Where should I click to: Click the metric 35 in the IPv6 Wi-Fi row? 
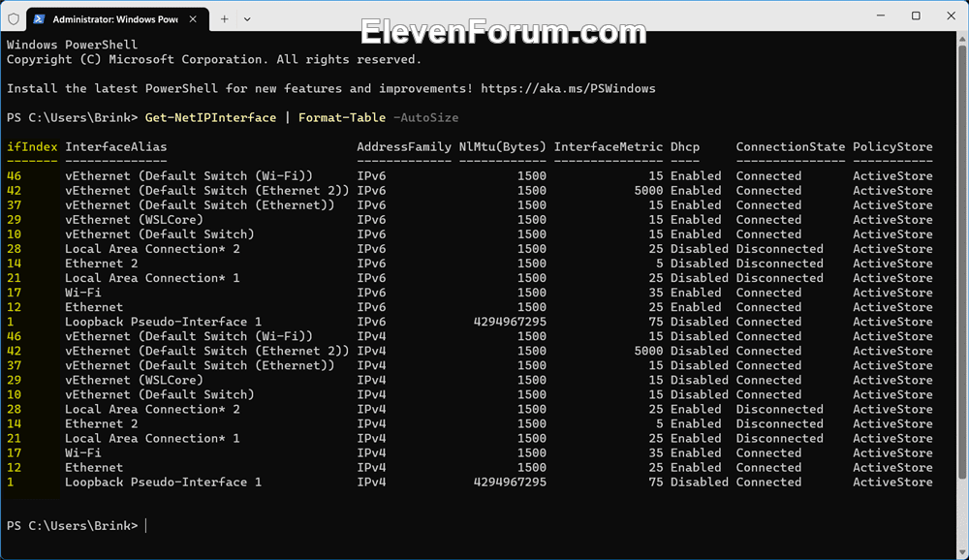coord(656,293)
